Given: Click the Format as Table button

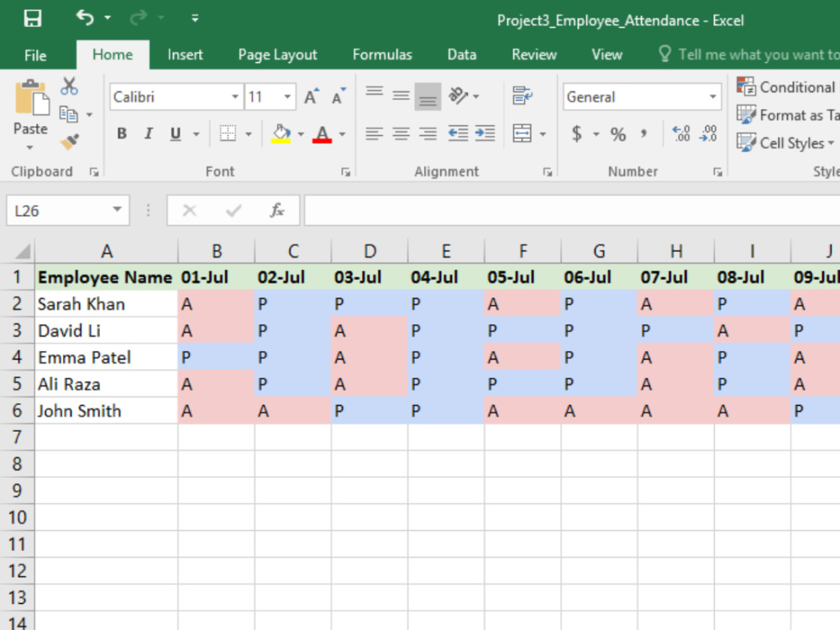Looking at the screenshot, I should pos(787,115).
